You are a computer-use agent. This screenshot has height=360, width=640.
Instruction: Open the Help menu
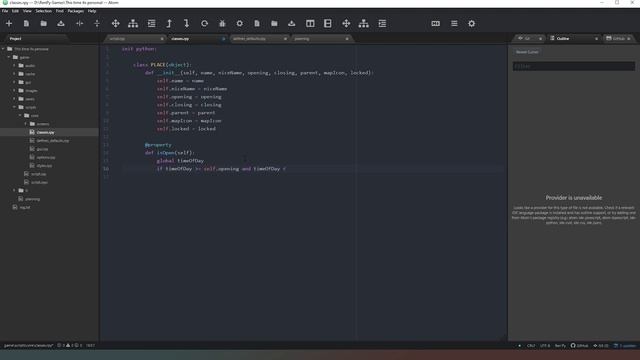[92, 11]
